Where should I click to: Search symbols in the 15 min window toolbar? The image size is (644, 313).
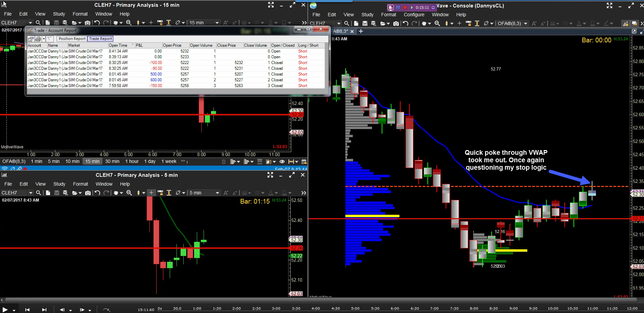38,23
